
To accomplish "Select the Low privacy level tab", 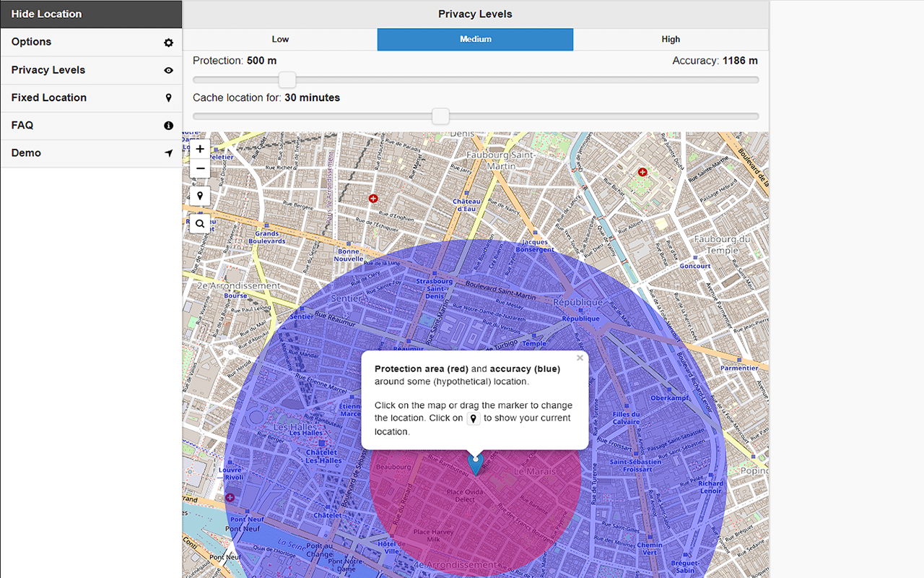I will [280, 39].
